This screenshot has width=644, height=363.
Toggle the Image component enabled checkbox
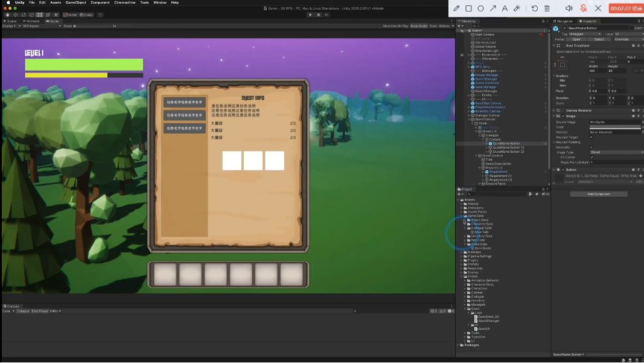coord(563,116)
